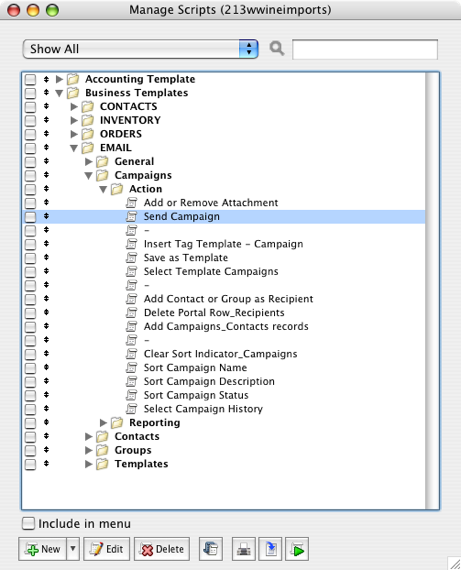Select the Select Campaign History script
Image resolution: width=461 pixels, height=570 pixels.
click(x=203, y=409)
